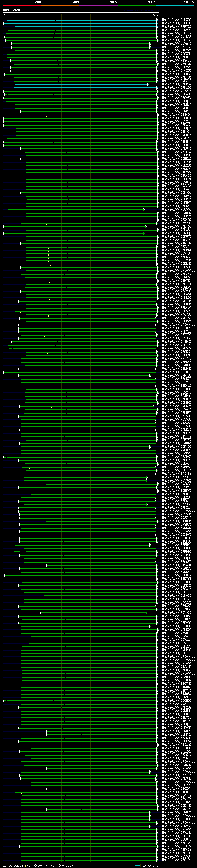Select hit label UniRef100_C9RJG7
This screenshot has width=197, height=868.
[177, 375]
